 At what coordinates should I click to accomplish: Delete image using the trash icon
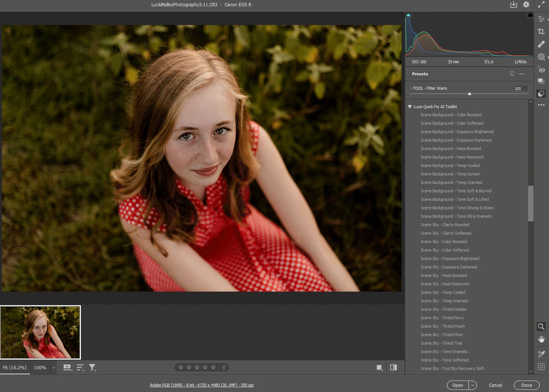pyautogui.click(x=224, y=367)
